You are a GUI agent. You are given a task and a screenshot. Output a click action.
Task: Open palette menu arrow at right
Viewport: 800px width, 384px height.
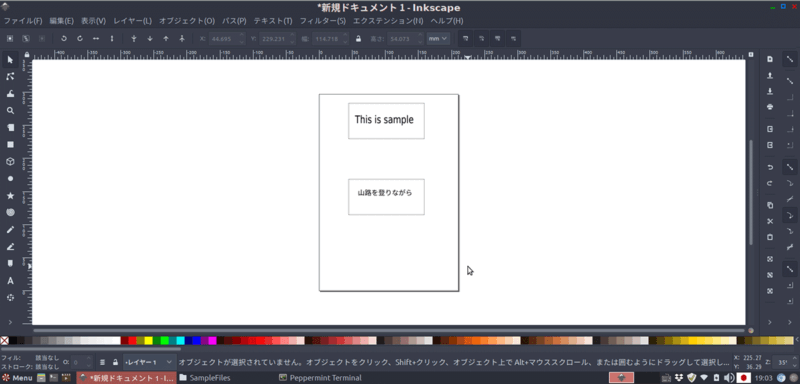[x=796, y=340]
